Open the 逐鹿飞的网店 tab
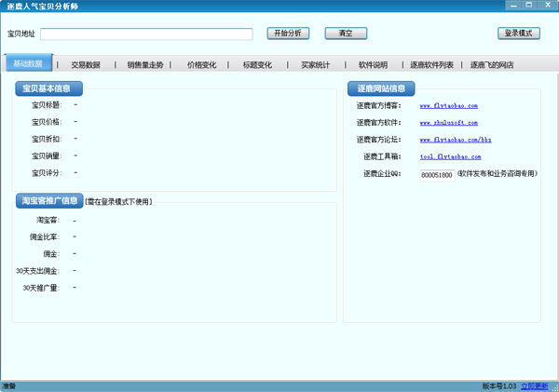Viewport: 559px width, 392px height. (492, 65)
